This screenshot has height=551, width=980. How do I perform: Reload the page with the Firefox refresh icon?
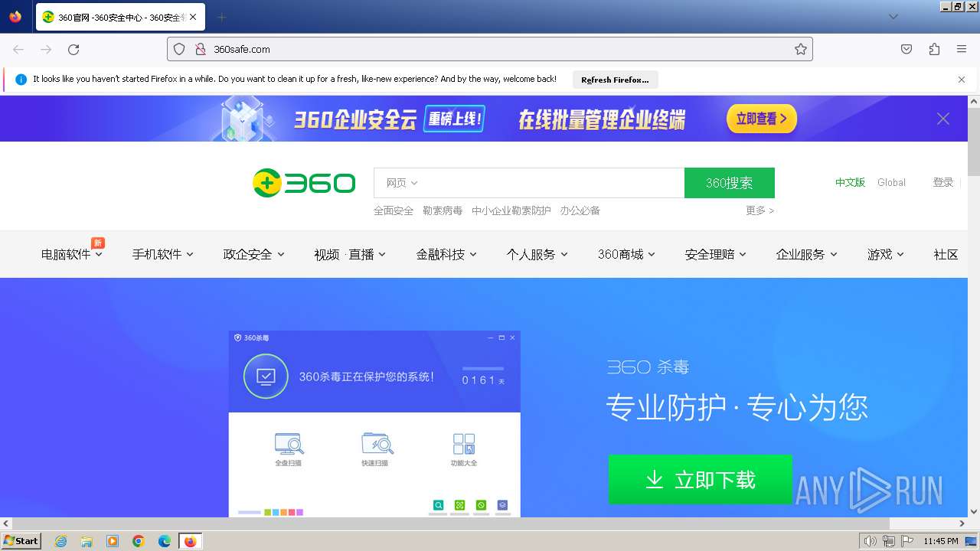pyautogui.click(x=73, y=49)
